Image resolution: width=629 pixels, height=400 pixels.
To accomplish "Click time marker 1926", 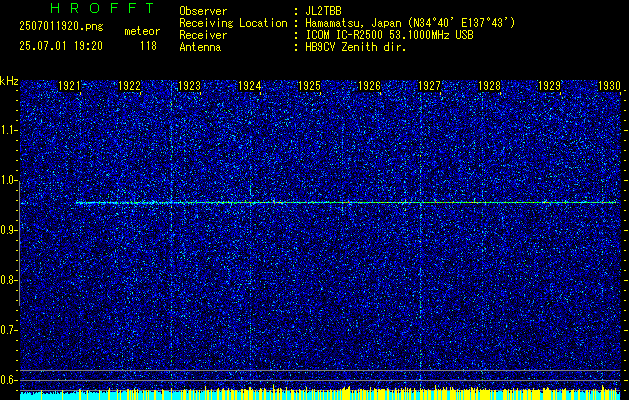I will pyautogui.click(x=369, y=85).
